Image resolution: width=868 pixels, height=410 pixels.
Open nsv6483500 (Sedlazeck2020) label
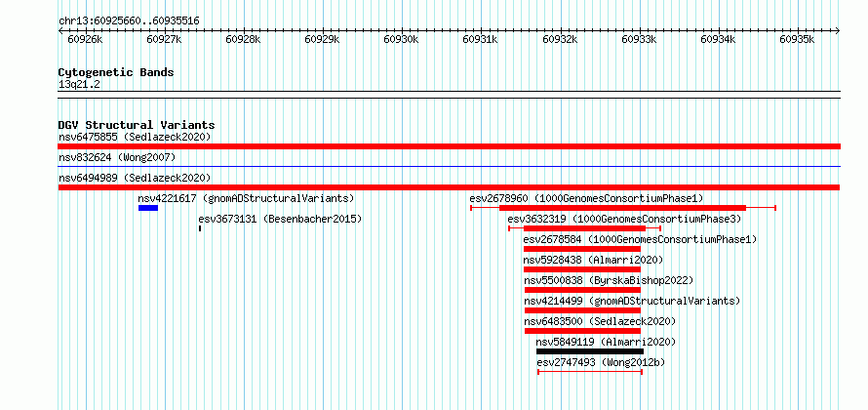coord(600,321)
